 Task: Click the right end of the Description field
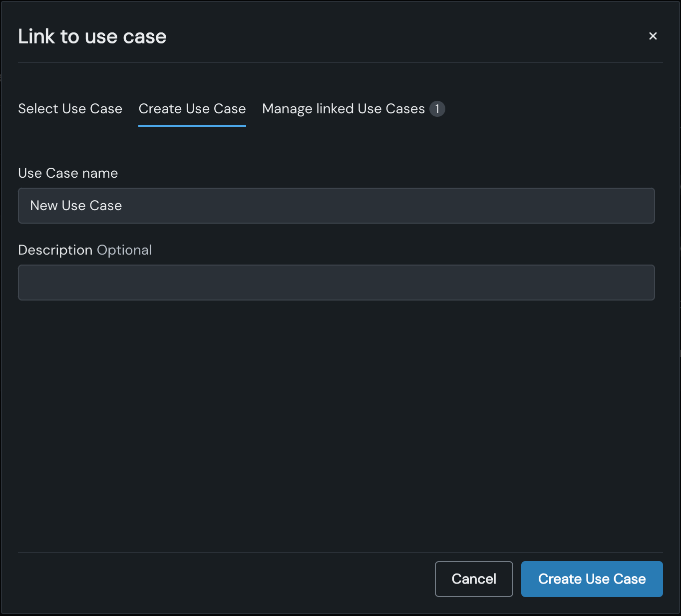coord(639,283)
